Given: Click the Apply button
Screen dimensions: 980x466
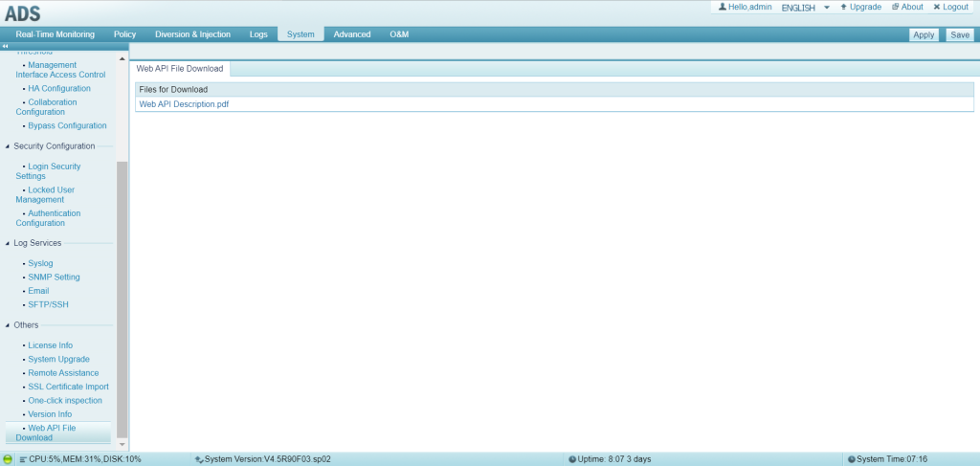Looking at the screenshot, I should 924,35.
